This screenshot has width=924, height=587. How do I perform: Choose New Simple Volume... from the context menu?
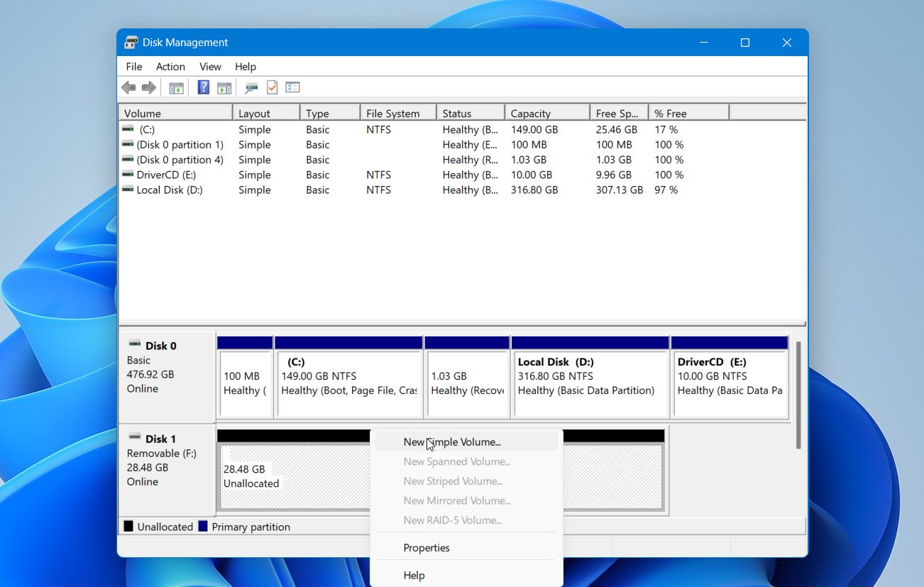(466, 441)
